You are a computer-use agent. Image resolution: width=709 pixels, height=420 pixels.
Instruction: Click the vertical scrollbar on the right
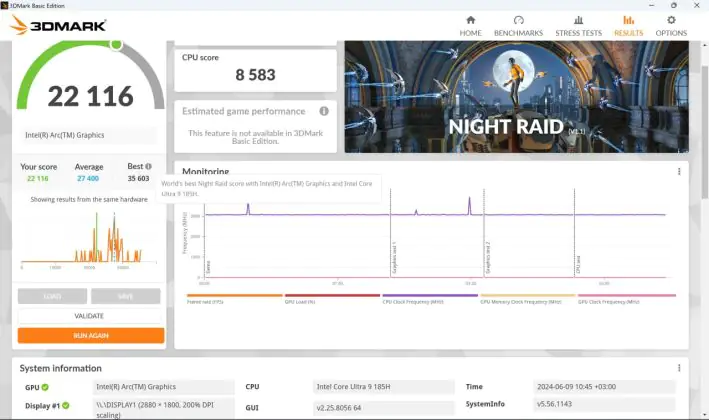point(704,131)
